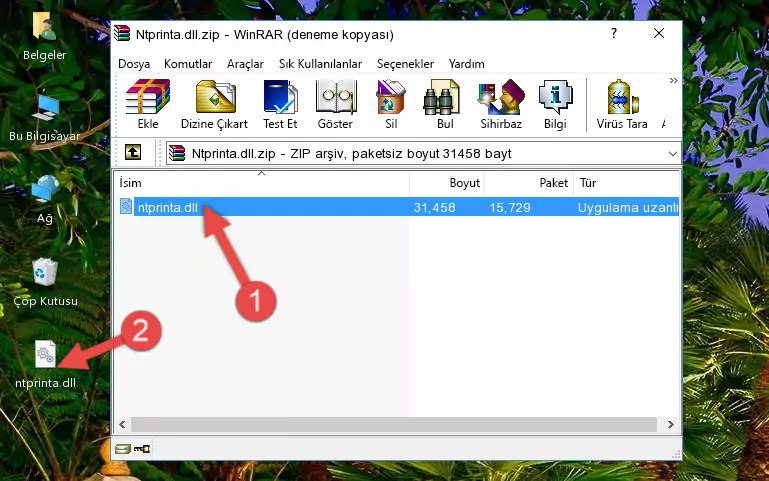Screen dimensions: 769x481
Task: Click the WinRAR help question mark button
Action: click(x=614, y=33)
